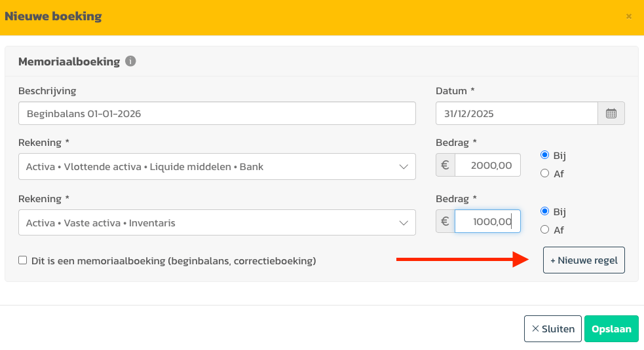644x350 pixels.
Task: Tick the 'Dit is een memoriaalboeking' checkbox
Action: (23, 260)
